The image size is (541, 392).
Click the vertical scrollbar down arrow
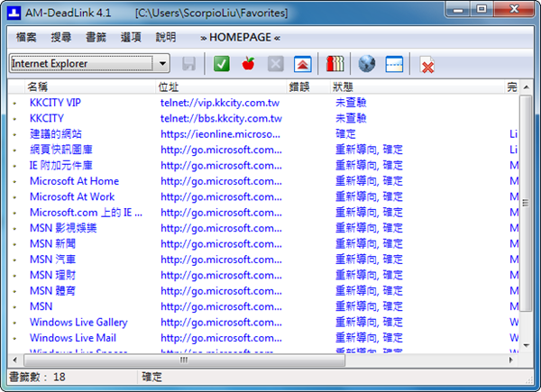pos(527,345)
